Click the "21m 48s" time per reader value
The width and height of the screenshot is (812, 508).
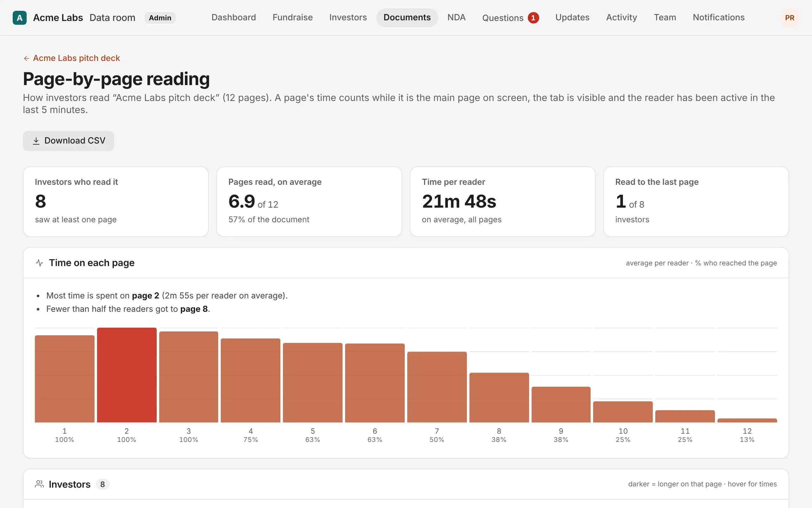click(x=459, y=201)
